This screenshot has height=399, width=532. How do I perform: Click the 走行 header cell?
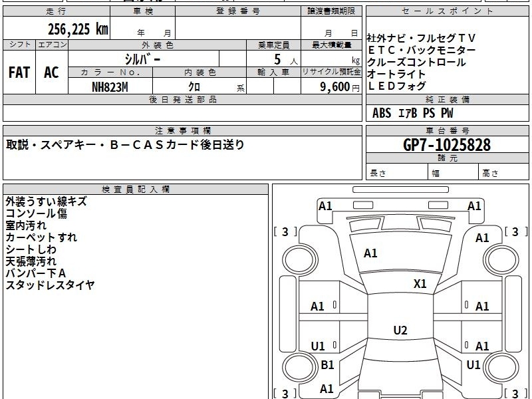(x=57, y=11)
